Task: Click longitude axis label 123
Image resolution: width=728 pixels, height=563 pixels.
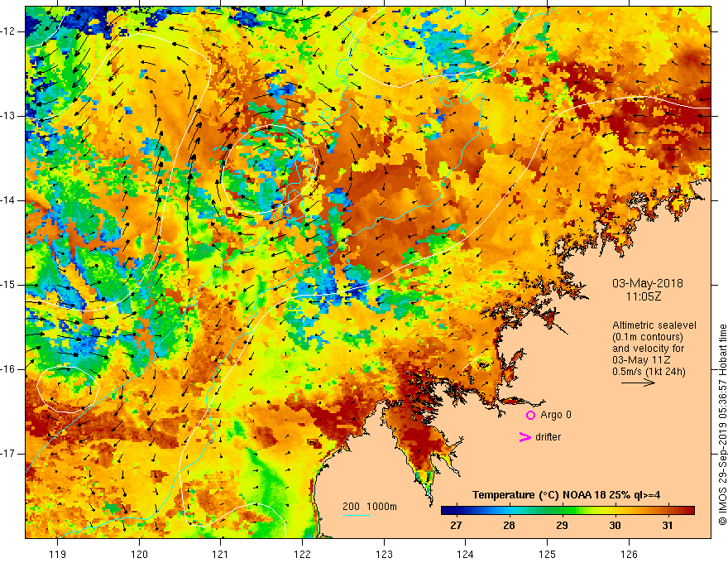Action: coord(384,554)
